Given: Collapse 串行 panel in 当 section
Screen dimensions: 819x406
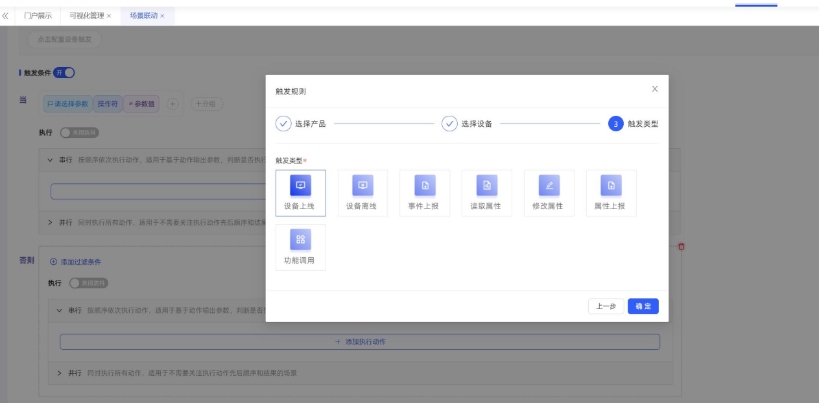Looking at the screenshot, I should [x=50, y=160].
